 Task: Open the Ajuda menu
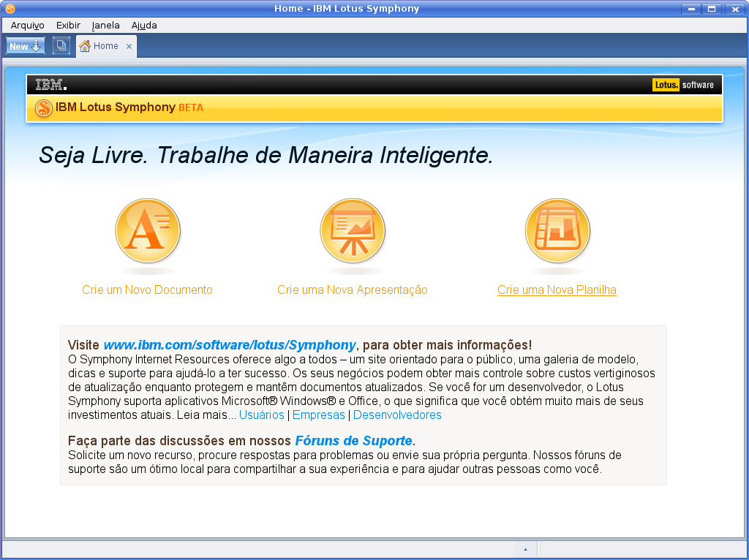(144, 26)
